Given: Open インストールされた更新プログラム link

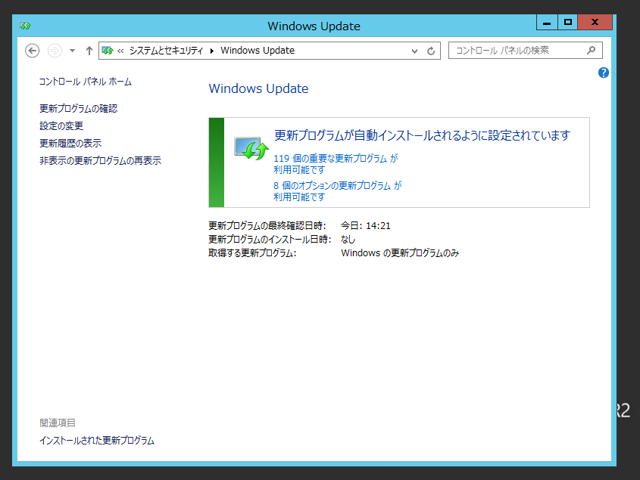Looking at the screenshot, I should [97, 440].
